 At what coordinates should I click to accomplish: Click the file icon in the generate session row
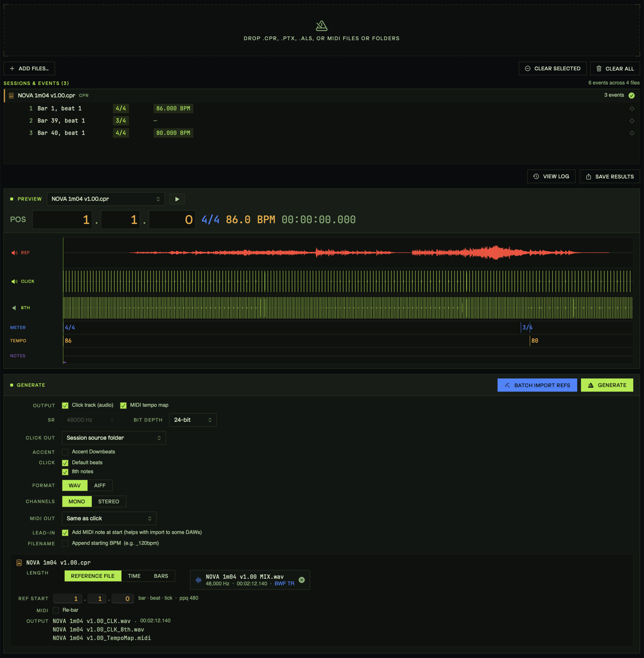[19, 563]
